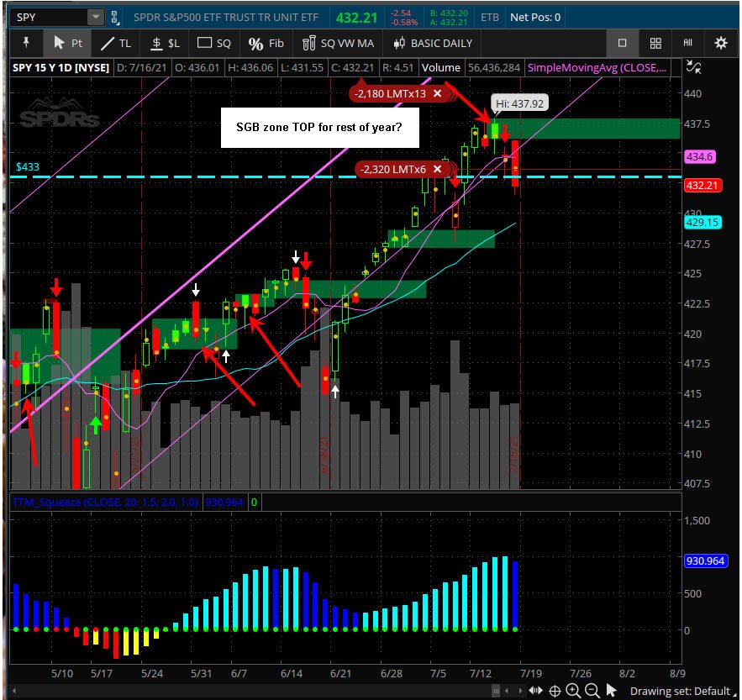Click the $433 price level label

tap(28, 167)
